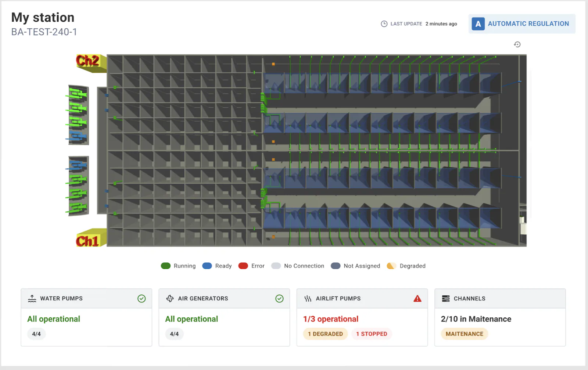The height and width of the screenshot is (370, 588).
Task: Select the Ch1 channel label in model
Action: (x=87, y=241)
